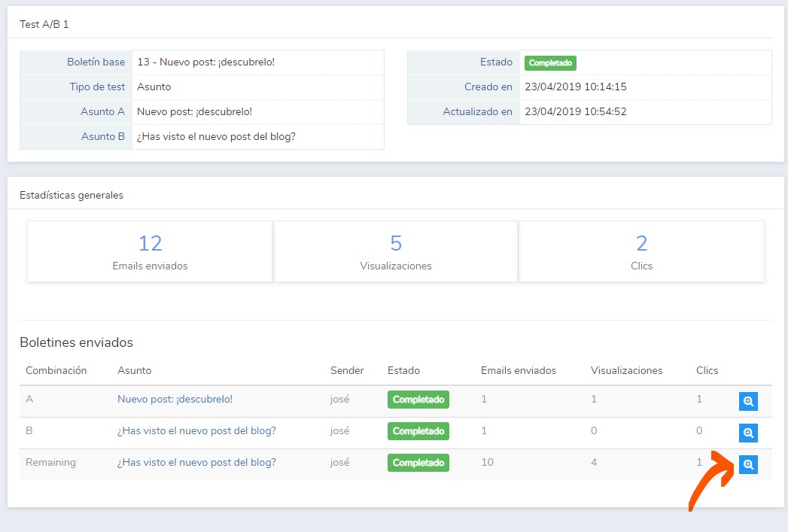The image size is (788, 532).
Task: Open details for Remaining row
Action: coord(748,464)
